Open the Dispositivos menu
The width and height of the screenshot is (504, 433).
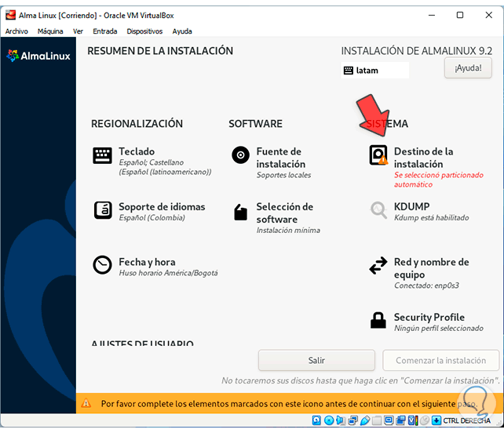[x=144, y=31]
